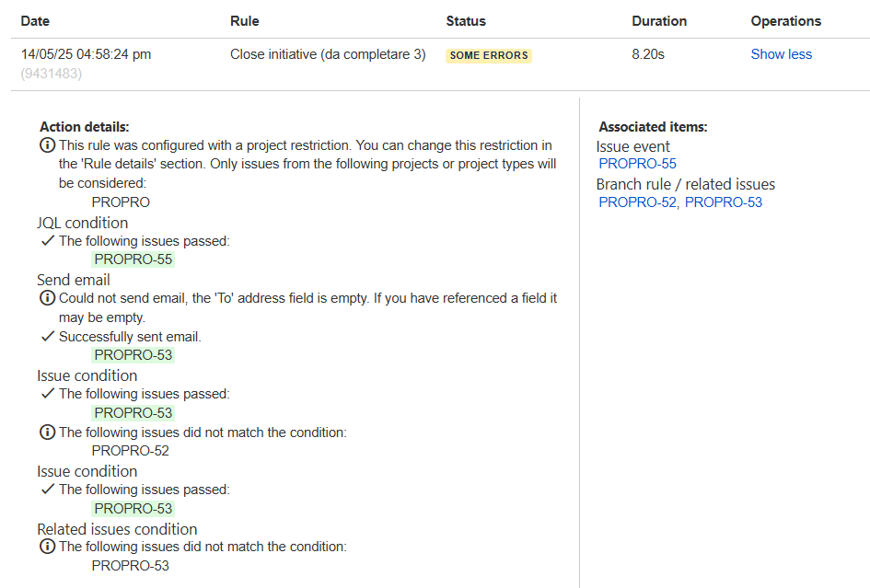
Task: Click the info icon beside project restriction message
Action: tap(47, 145)
